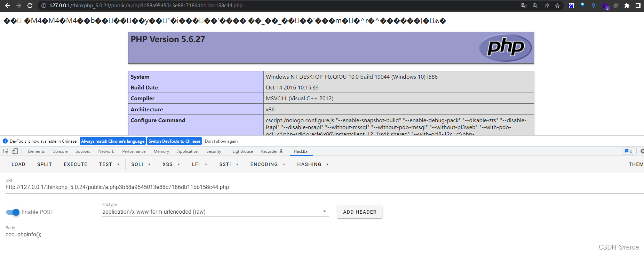Open the DevTools issues counter showing 2
This screenshot has width=644, height=253.
(x=628, y=151)
